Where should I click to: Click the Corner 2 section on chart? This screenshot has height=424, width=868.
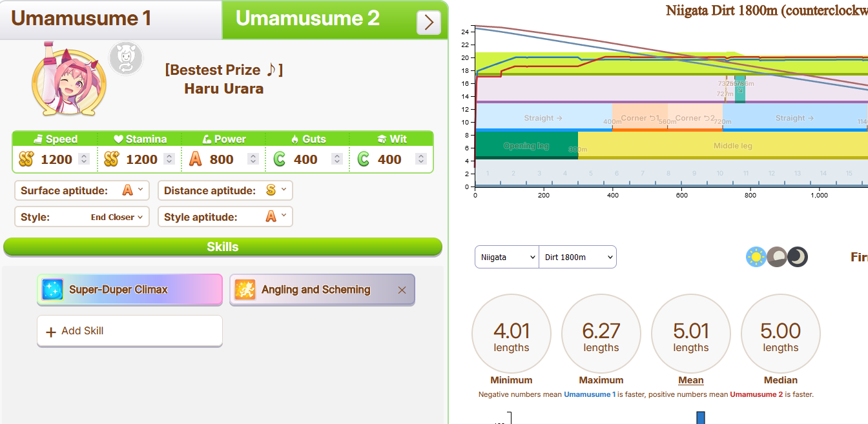click(x=695, y=117)
